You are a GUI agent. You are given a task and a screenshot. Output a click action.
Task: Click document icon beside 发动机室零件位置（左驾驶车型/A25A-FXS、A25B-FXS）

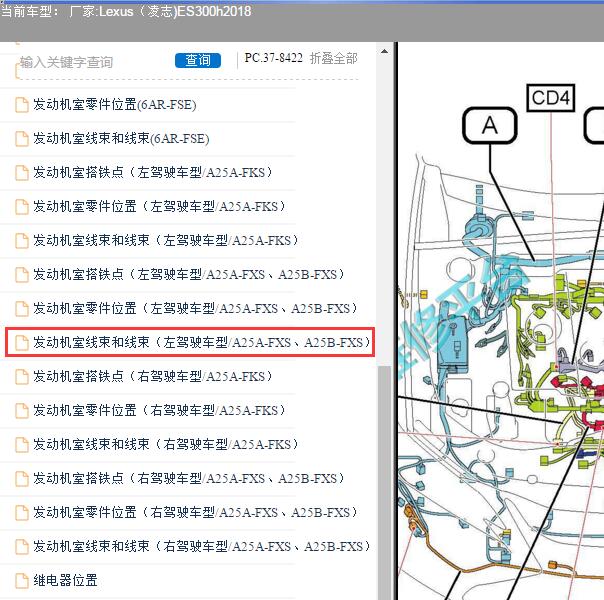[22, 308]
